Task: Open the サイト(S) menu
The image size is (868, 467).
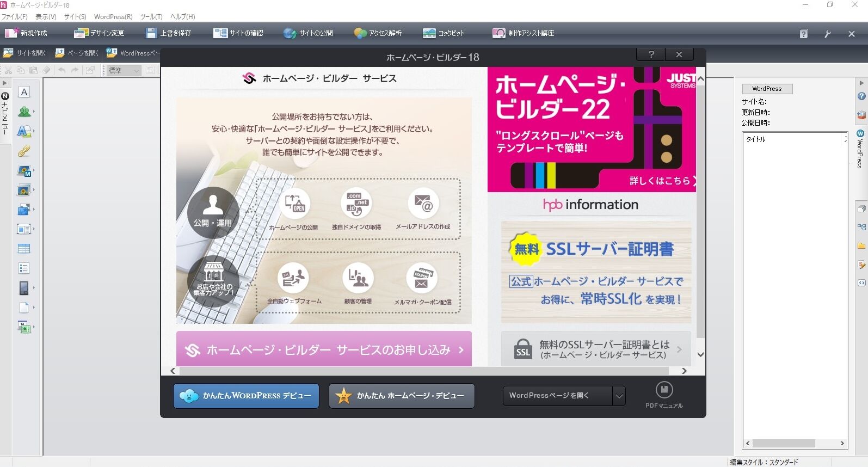Action: coord(75,17)
